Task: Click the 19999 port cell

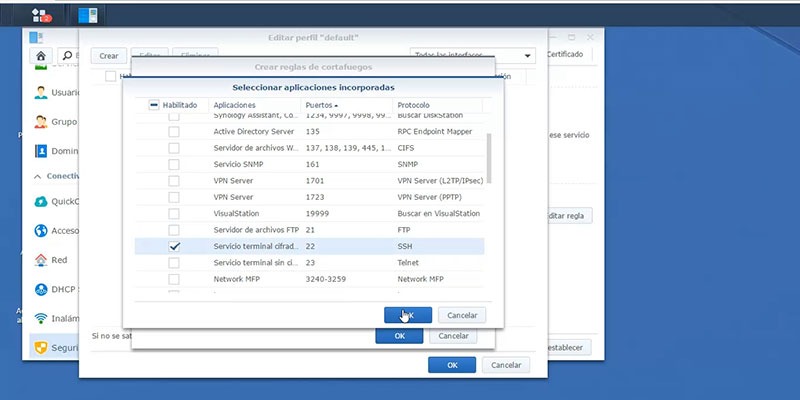Action: pyautogui.click(x=317, y=213)
